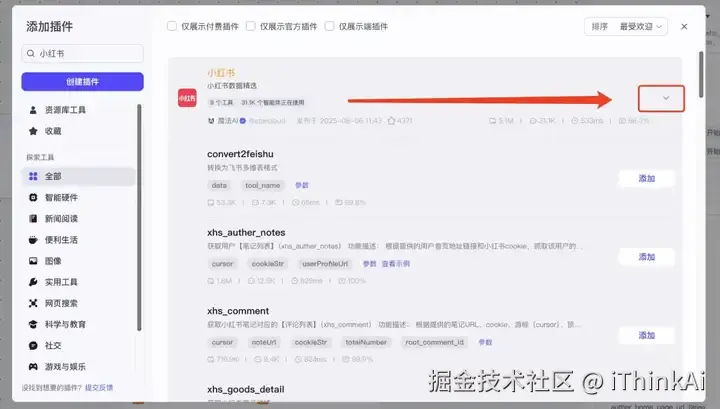Image resolution: width=720 pixels, height=409 pixels.
Task: Click the 网页搜索 icon
Action: click(x=33, y=303)
